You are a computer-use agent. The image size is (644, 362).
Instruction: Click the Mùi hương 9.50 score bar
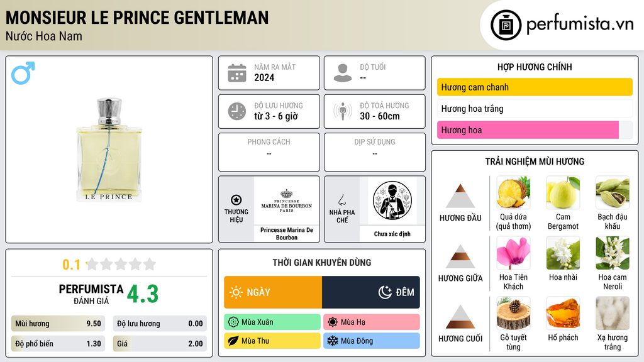[58, 324]
